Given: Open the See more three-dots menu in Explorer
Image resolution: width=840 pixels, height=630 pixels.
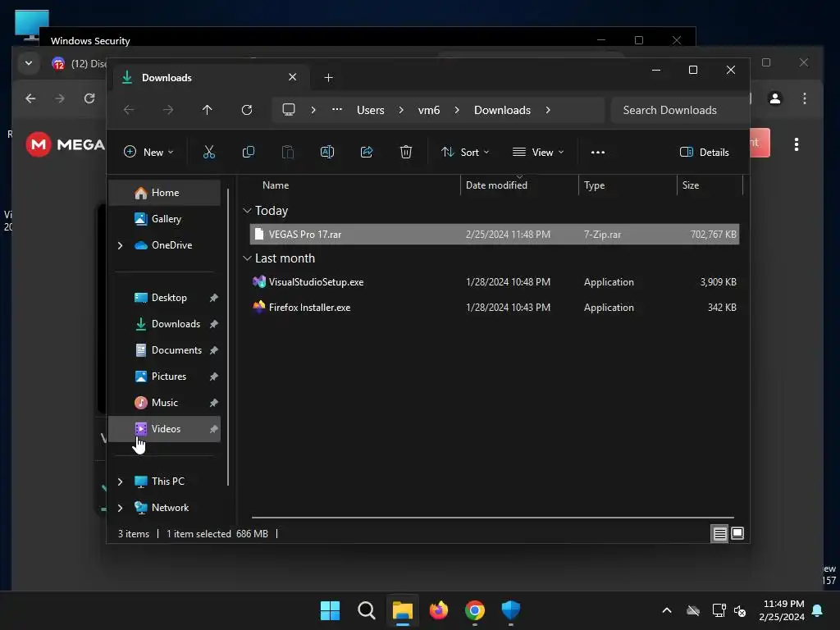Looking at the screenshot, I should point(598,152).
